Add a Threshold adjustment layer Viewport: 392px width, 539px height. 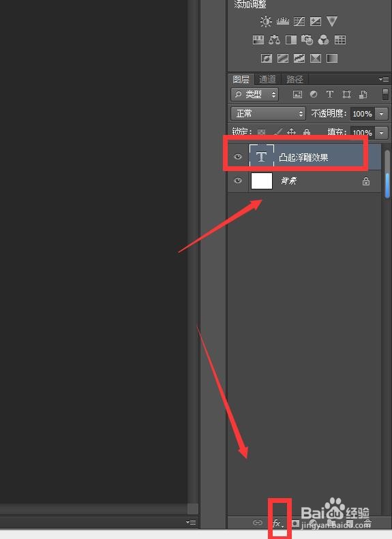(299, 58)
